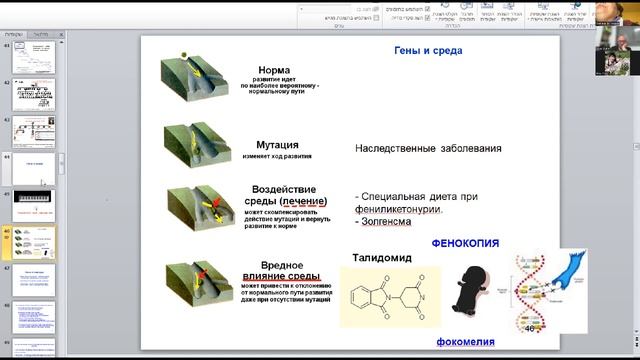Image resolution: width=640 pixels, height=360 pixels.
Task: Select the landscape image next to 'Мутация'
Action: point(197,144)
